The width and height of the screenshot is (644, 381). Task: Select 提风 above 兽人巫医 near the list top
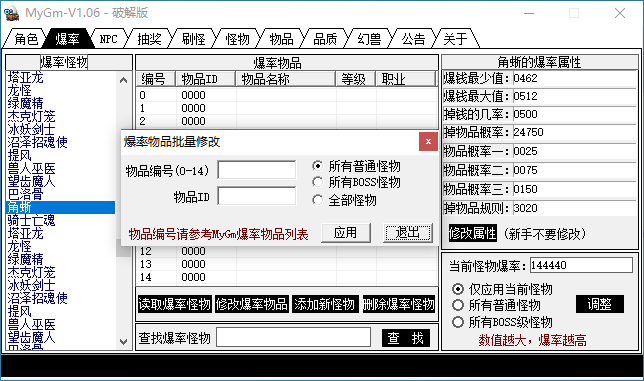coord(61,155)
